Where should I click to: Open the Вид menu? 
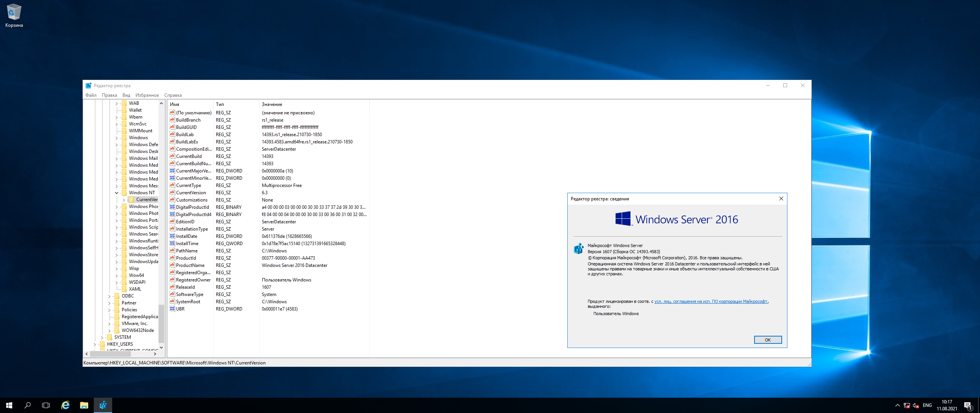point(126,95)
